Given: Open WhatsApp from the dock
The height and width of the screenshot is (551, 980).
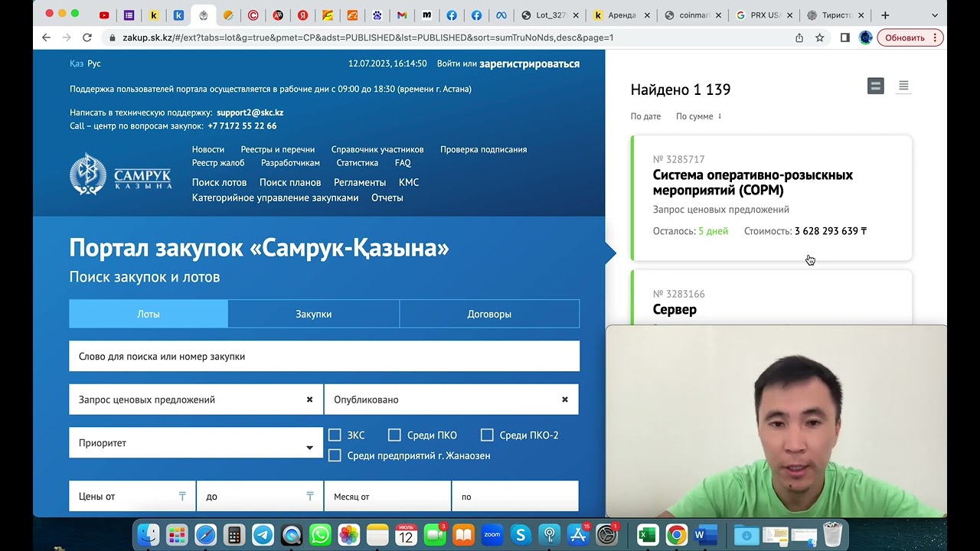Looking at the screenshot, I should click(320, 535).
